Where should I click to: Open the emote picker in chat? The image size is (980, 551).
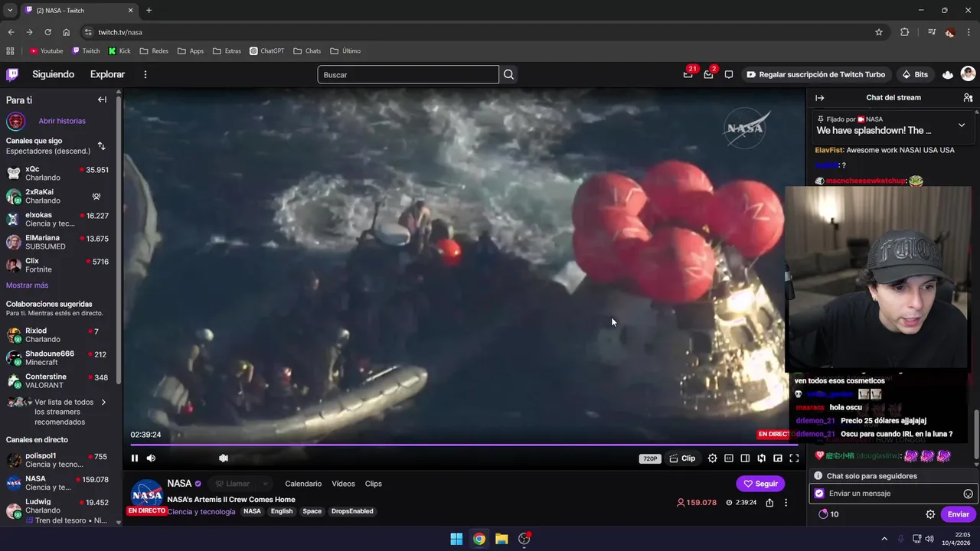click(x=968, y=494)
